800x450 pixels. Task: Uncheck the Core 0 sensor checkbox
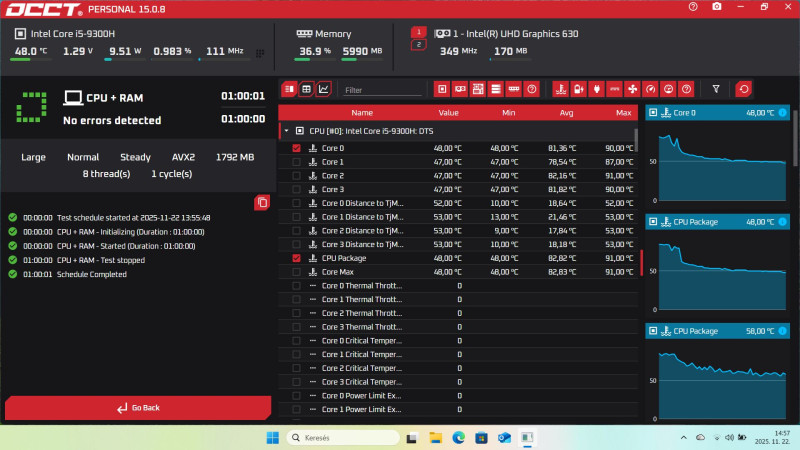coord(296,148)
